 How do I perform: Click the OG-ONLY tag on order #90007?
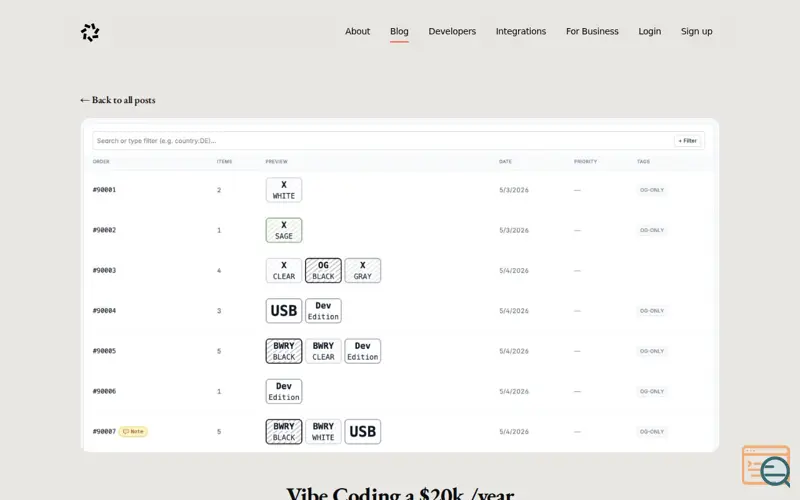652,432
